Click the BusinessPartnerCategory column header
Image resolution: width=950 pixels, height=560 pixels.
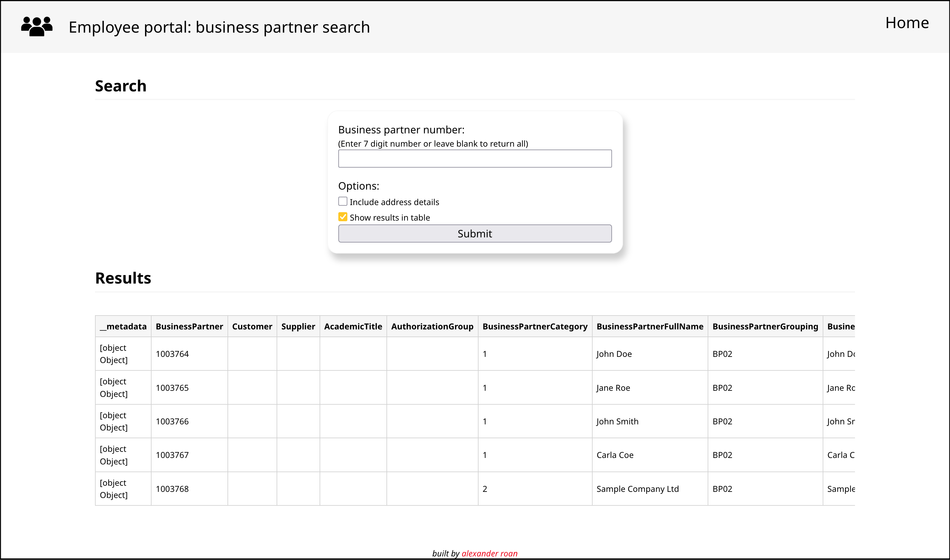tap(535, 327)
